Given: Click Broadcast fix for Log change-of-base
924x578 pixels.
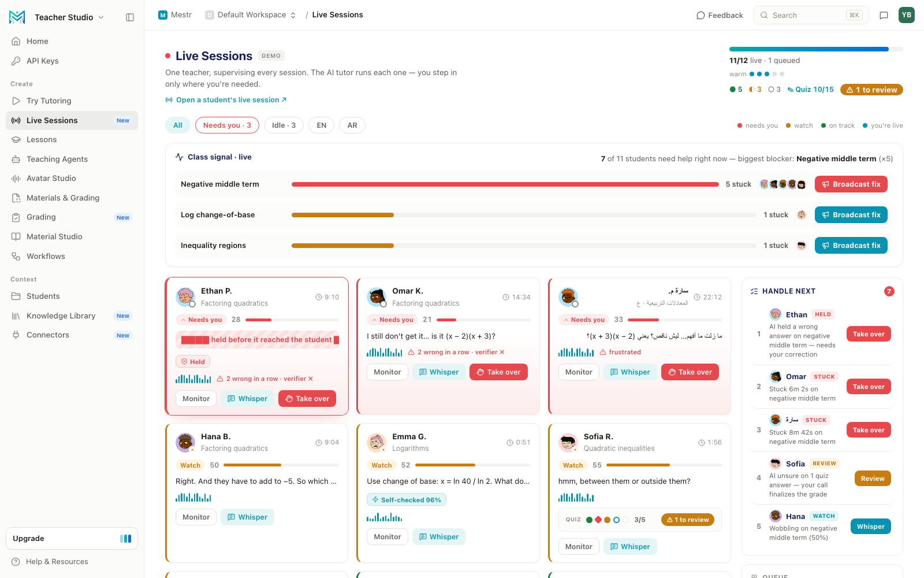Looking at the screenshot, I should point(851,215).
